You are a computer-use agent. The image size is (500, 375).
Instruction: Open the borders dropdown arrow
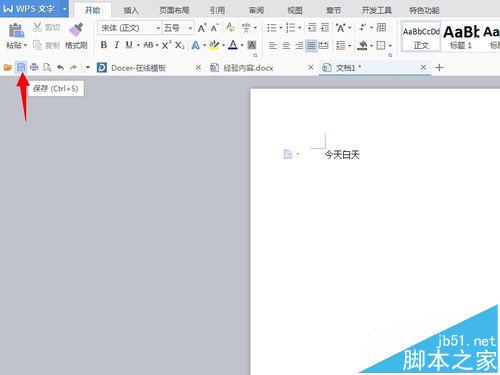pyautogui.click(x=390, y=46)
